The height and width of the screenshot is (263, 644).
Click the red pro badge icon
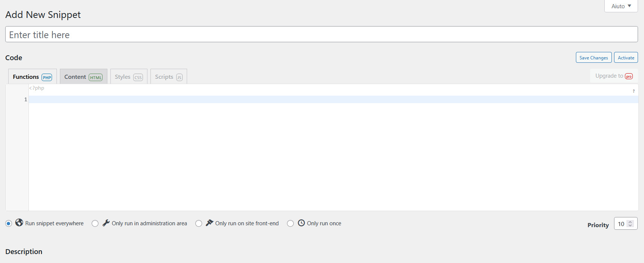[629, 76]
